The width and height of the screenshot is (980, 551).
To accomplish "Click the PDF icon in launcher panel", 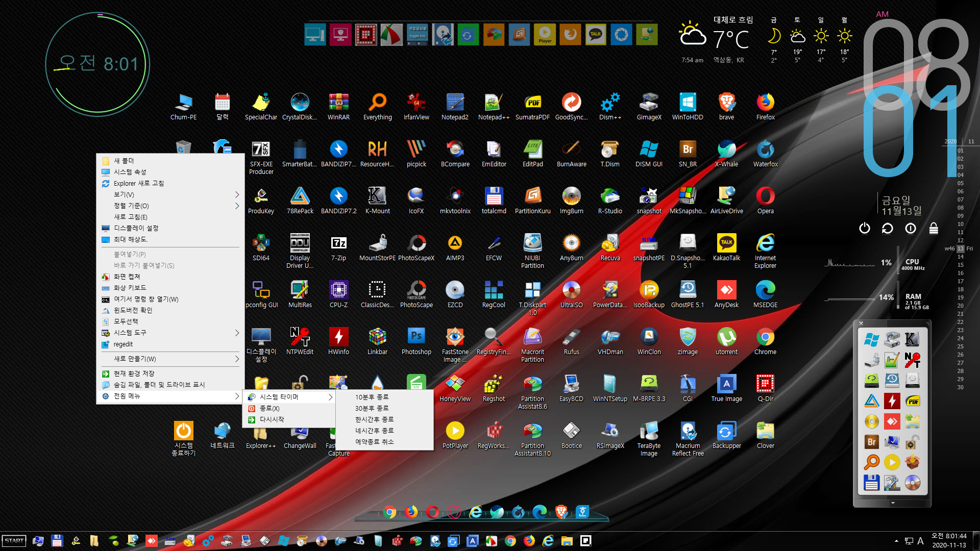I will point(913,401).
